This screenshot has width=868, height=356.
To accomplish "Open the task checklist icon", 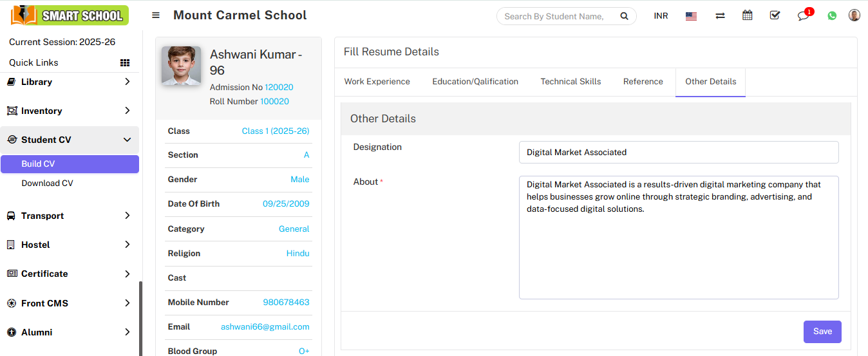I will point(775,15).
